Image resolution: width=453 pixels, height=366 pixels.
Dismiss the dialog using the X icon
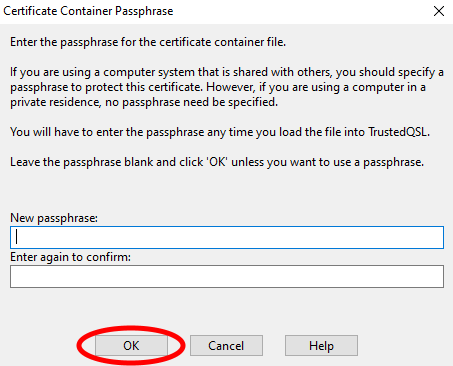[439, 11]
